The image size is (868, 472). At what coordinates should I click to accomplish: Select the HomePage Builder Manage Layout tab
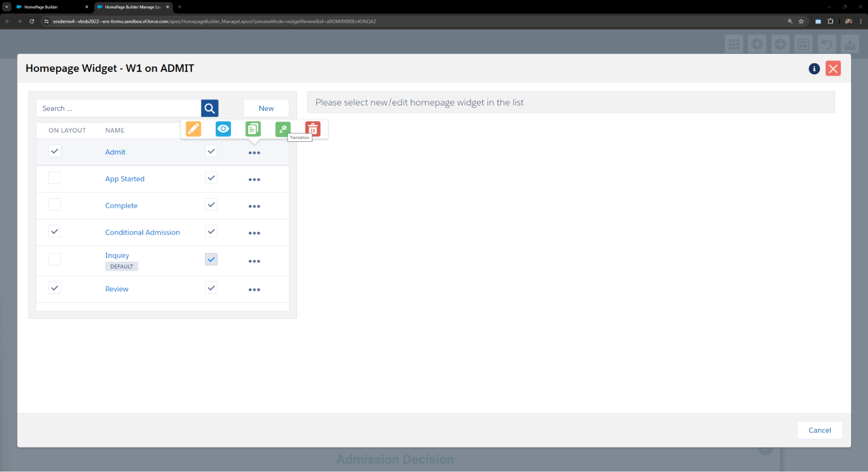pos(132,7)
